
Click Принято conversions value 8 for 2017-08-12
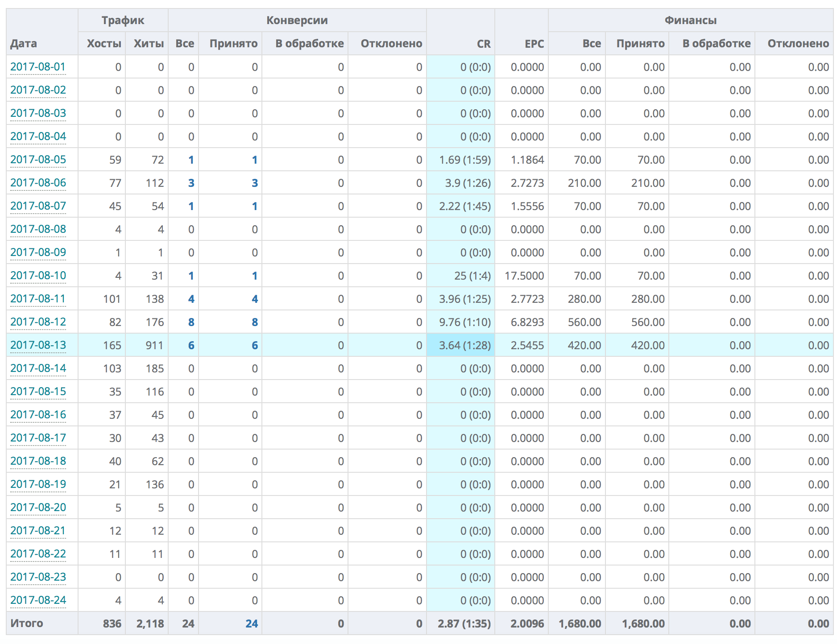point(255,322)
